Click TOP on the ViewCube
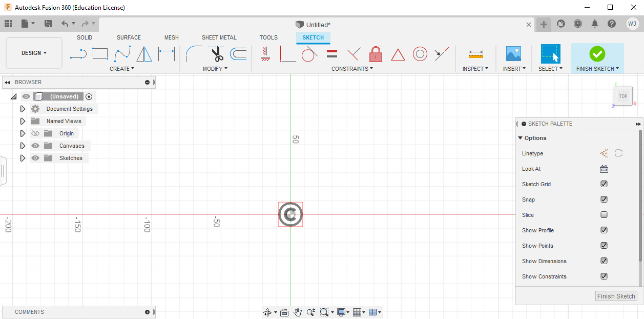 [x=623, y=96]
